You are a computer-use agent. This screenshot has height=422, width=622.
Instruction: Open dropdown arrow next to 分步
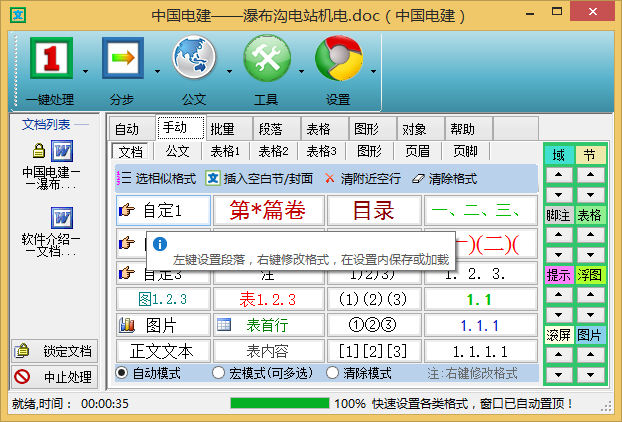(x=157, y=72)
